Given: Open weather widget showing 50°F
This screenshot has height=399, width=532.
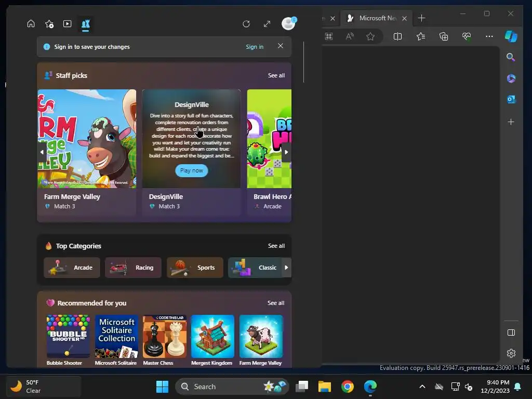Looking at the screenshot, I should coord(44,387).
